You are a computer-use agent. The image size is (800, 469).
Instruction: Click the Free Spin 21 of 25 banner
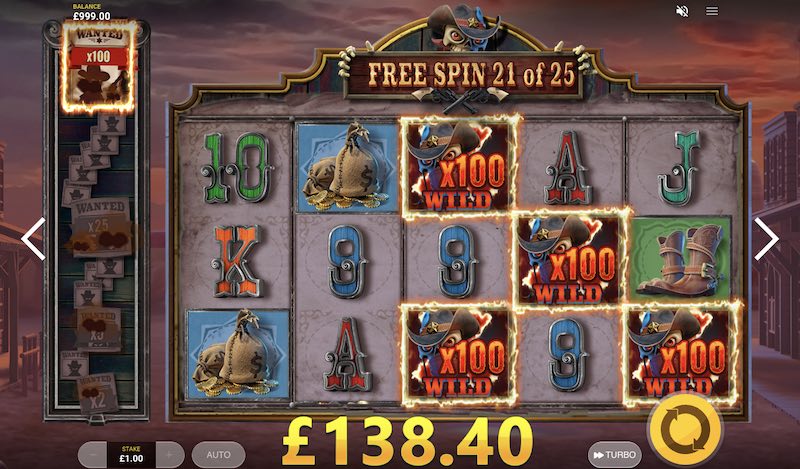click(471, 76)
